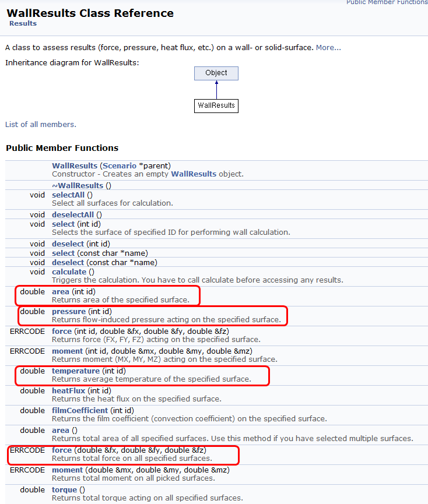This screenshot has height=504, width=428.
Task: Click text 'Returns total moment on all picked surfaces.'
Action: [134, 478]
